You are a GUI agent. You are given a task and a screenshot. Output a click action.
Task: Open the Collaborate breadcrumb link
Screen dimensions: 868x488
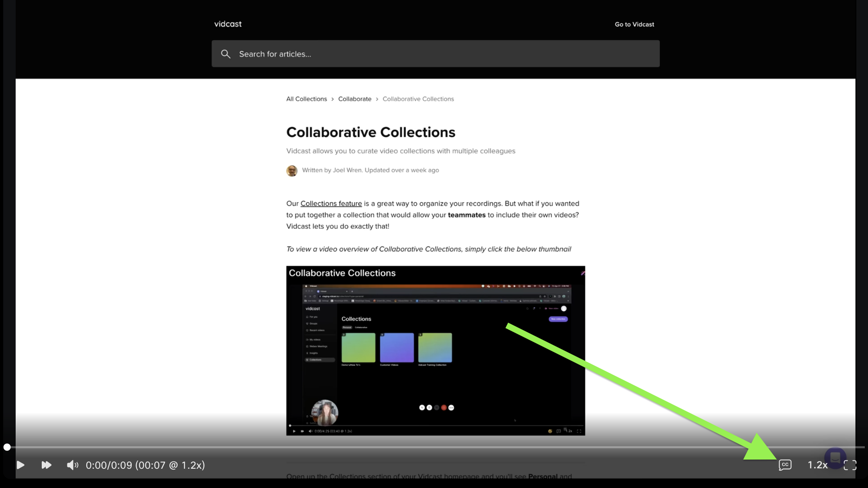[x=355, y=99]
